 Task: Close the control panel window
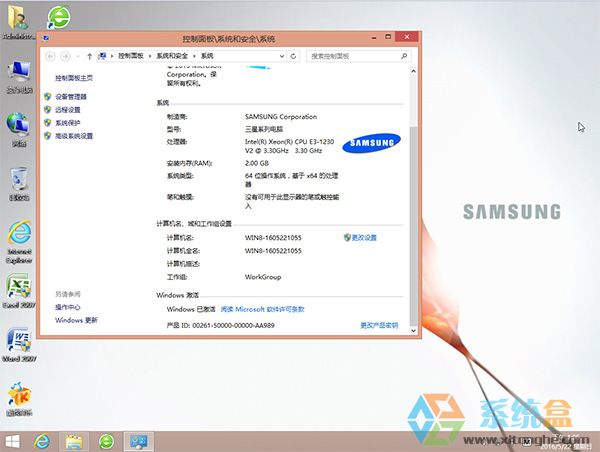point(407,37)
